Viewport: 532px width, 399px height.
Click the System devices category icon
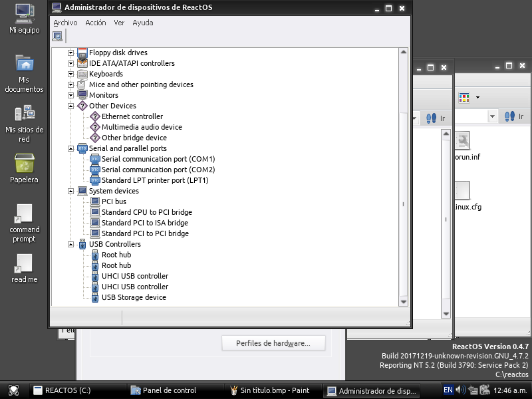82,191
